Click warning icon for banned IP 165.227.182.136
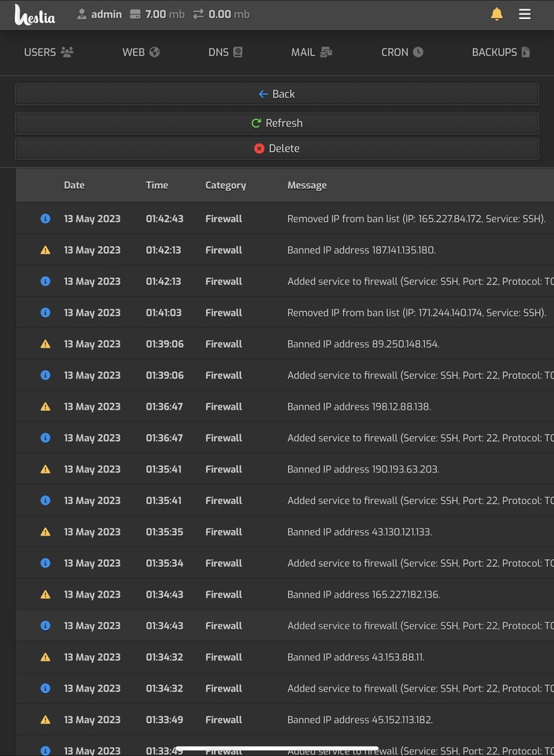This screenshot has height=756, width=554. tap(46, 595)
